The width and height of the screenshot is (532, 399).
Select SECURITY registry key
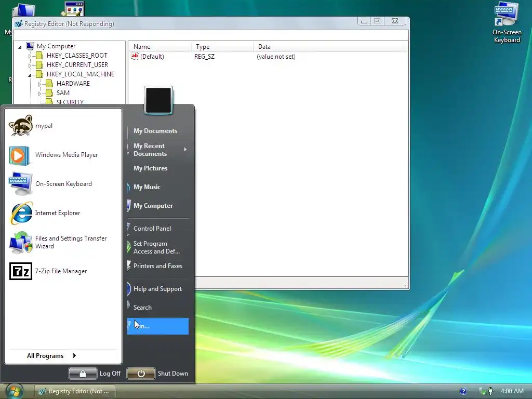[70, 101]
